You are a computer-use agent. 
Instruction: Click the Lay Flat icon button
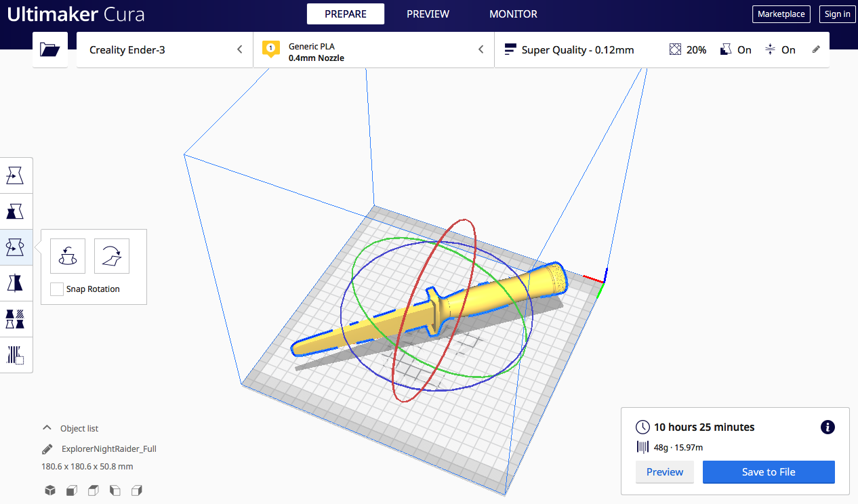point(111,256)
